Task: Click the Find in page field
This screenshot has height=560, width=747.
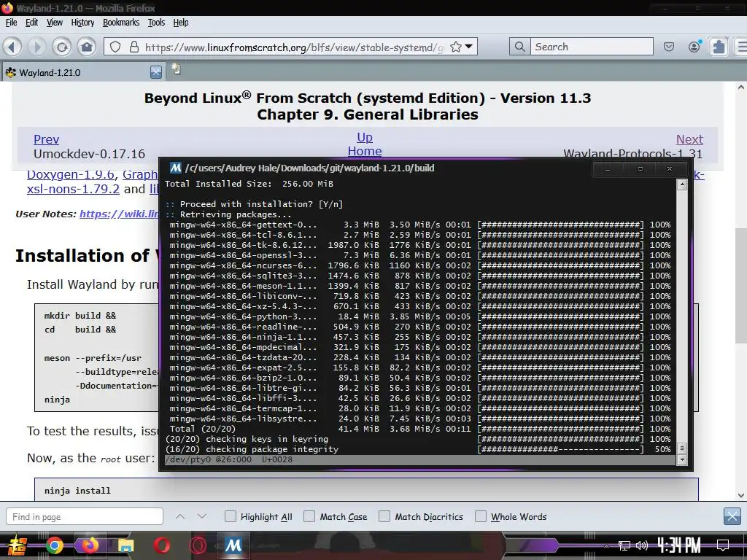Action: click(85, 517)
